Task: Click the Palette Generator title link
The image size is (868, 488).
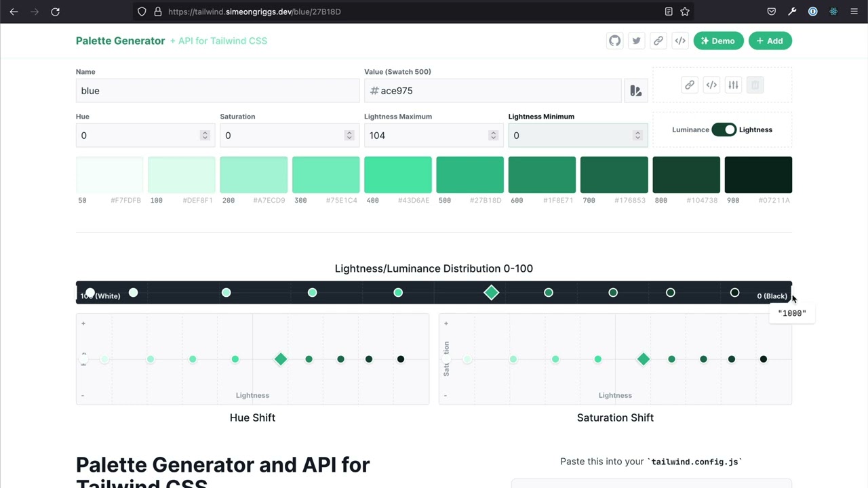Action: click(120, 41)
